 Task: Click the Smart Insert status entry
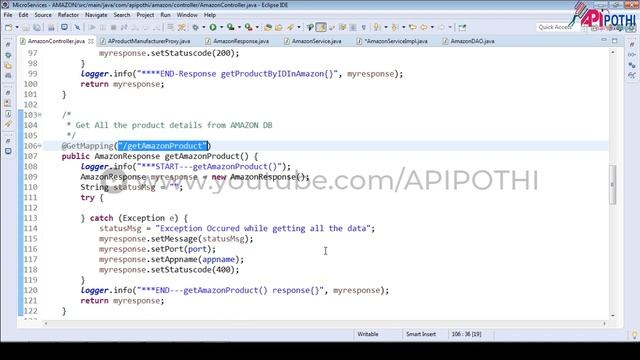click(421, 334)
